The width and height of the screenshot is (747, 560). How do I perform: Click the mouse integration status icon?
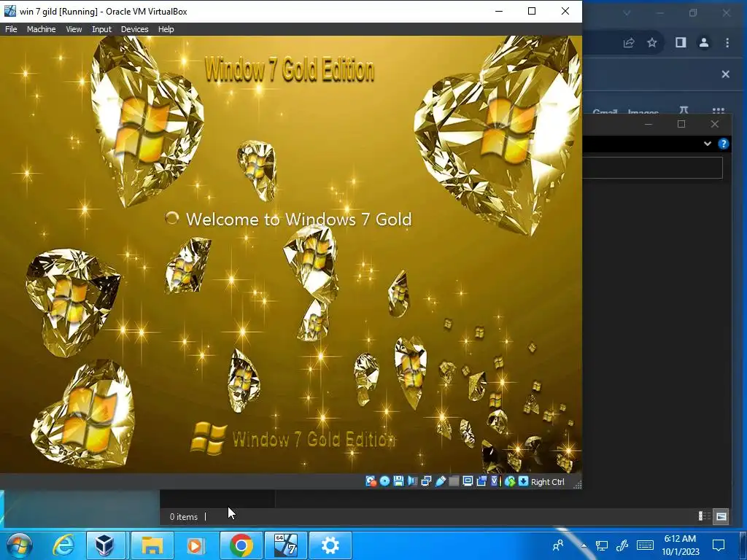click(x=510, y=481)
